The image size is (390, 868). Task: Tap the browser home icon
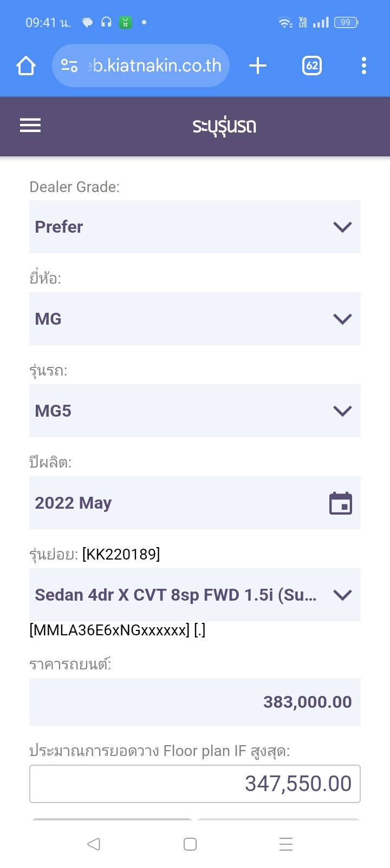click(x=26, y=66)
